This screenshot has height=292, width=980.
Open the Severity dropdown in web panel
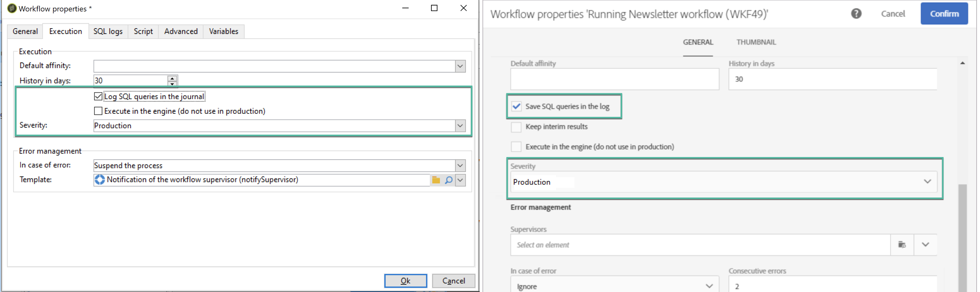927,182
